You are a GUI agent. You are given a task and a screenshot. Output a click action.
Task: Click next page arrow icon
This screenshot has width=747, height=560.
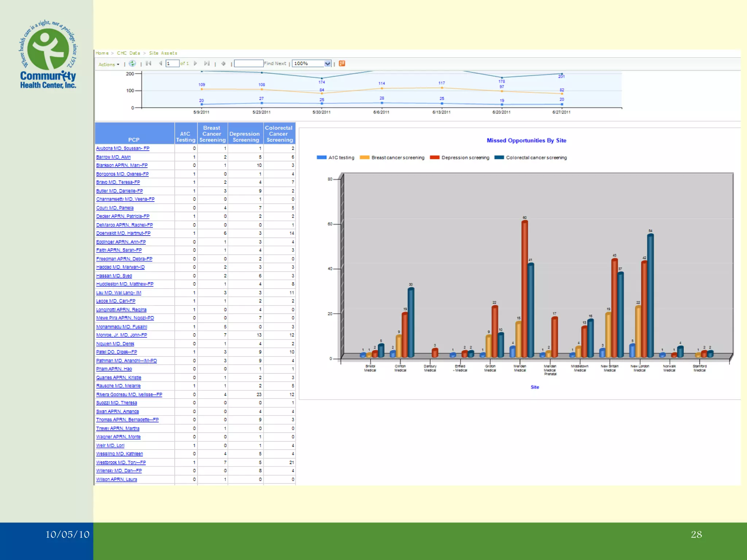pyautogui.click(x=196, y=63)
